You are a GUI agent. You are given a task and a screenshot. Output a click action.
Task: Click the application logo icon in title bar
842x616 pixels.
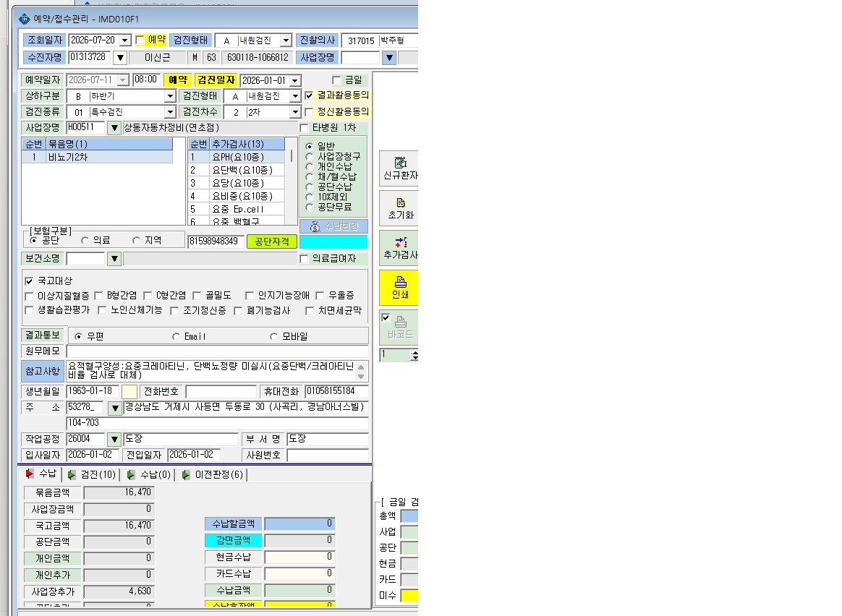(x=24, y=20)
